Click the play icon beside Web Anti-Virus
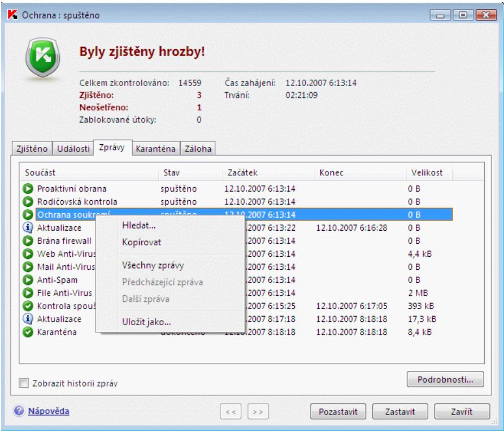 [x=28, y=254]
